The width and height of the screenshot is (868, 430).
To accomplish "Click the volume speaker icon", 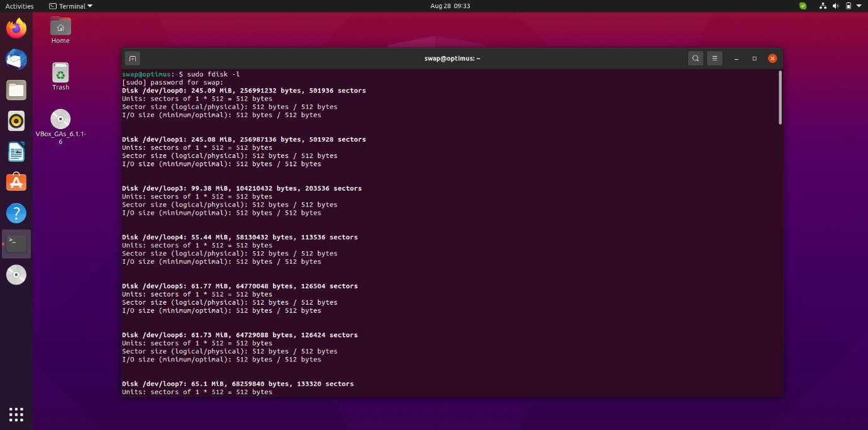I will (836, 6).
